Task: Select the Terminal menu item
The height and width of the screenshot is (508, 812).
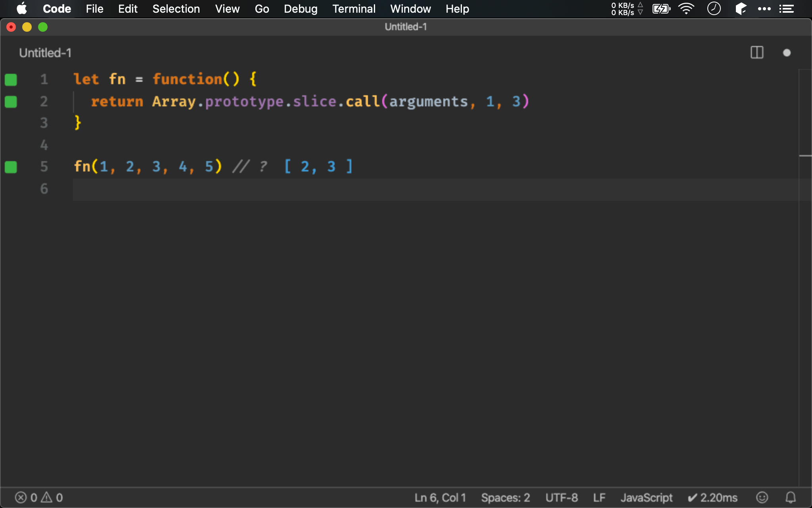Action: coord(354,9)
